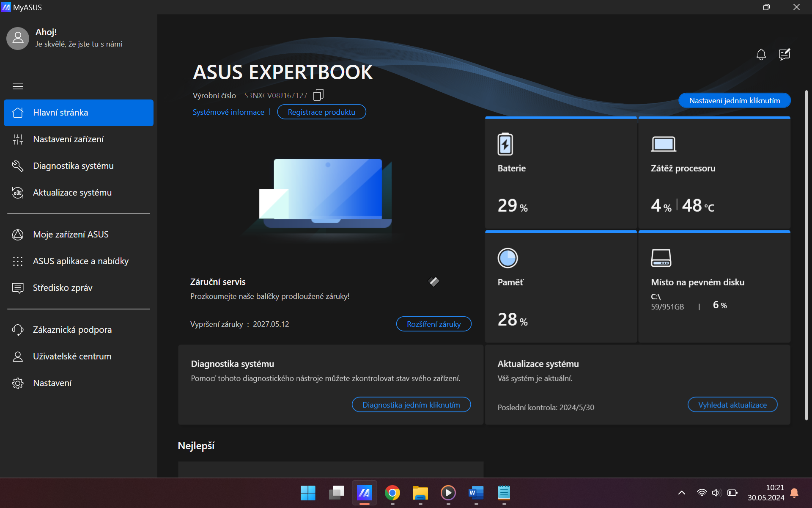Click Systémové informace link
Viewport: 812px width, 508px height.
pos(228,112)
